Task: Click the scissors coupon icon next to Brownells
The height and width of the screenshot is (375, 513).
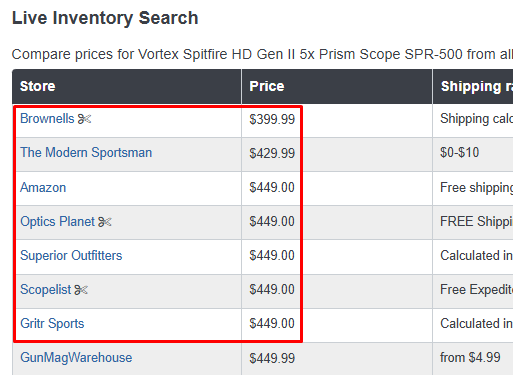Action: [x=84, y=119]
